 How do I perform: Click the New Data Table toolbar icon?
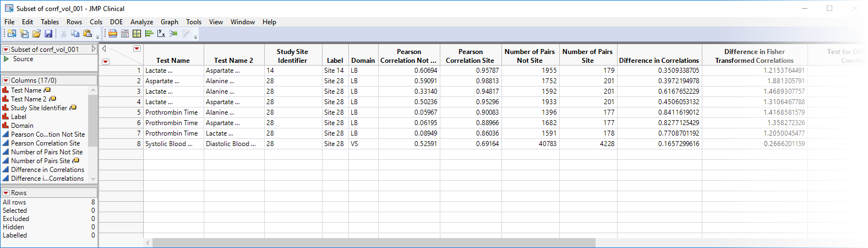coord(12,34)
